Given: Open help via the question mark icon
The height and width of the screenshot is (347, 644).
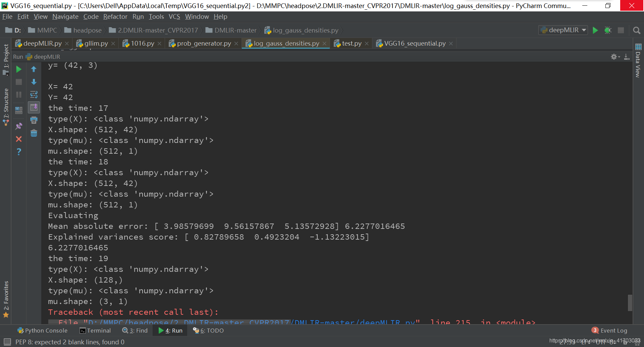Looking at the screenshot, I should (19, 152).
